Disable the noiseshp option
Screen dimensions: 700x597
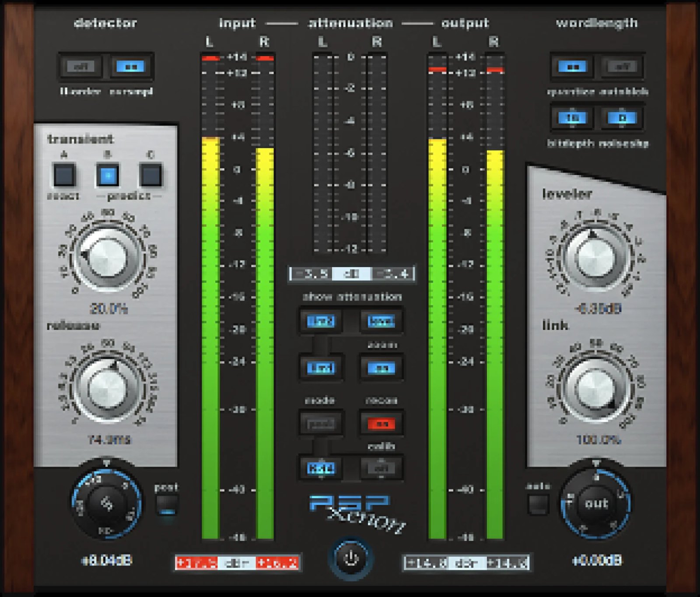pos(621,118)
